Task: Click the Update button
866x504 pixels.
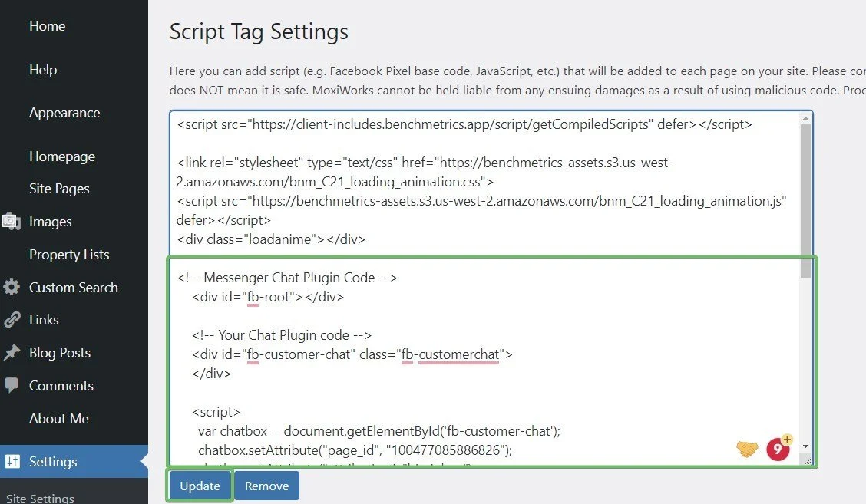Action: pyautogui.click(x=200, y=486)
